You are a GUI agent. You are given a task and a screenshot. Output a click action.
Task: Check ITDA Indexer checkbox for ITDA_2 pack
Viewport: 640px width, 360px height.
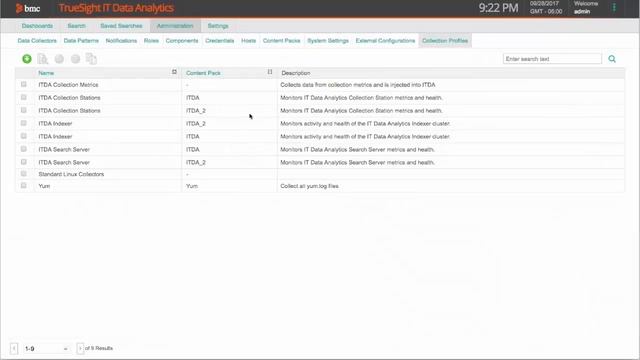[x=24, y=123]
